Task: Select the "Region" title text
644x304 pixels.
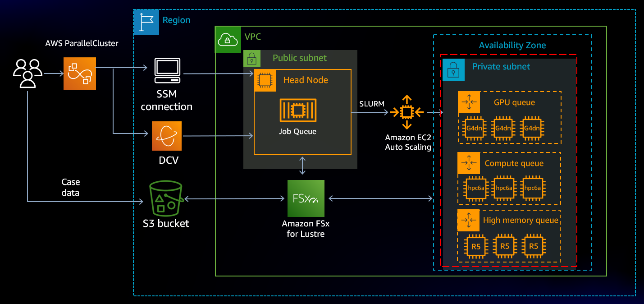Action: tap(176, 20)
